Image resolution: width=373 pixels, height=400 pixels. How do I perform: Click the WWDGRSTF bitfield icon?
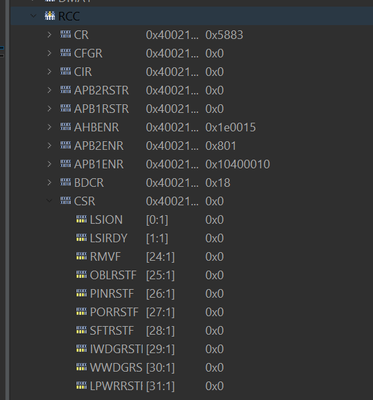81,367
